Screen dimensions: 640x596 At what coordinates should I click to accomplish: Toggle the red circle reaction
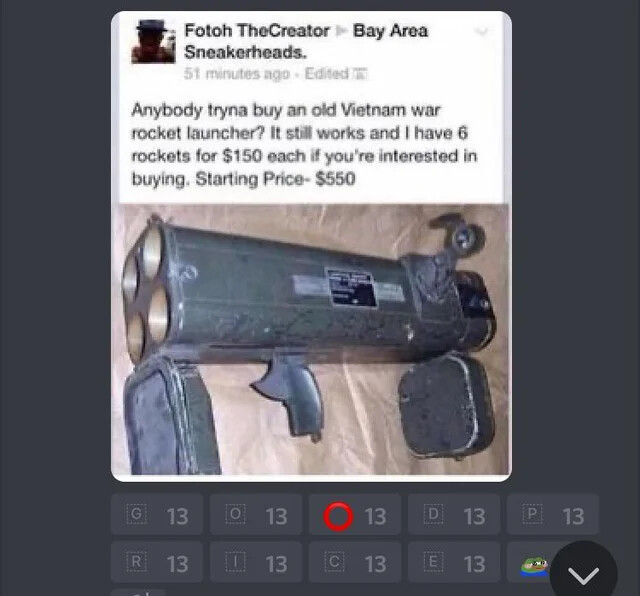click(x=355, y=514)
